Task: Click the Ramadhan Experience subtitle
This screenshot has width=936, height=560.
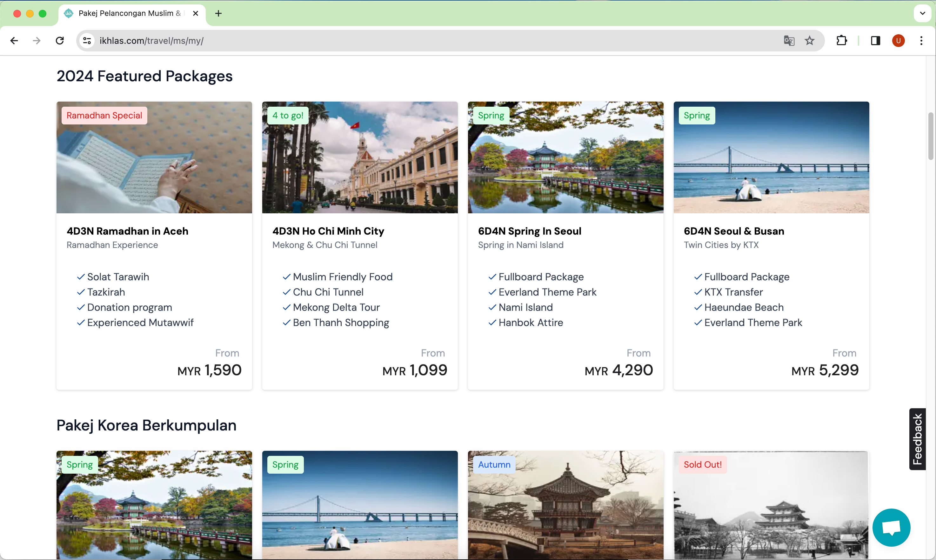Action: coord(112,245)
